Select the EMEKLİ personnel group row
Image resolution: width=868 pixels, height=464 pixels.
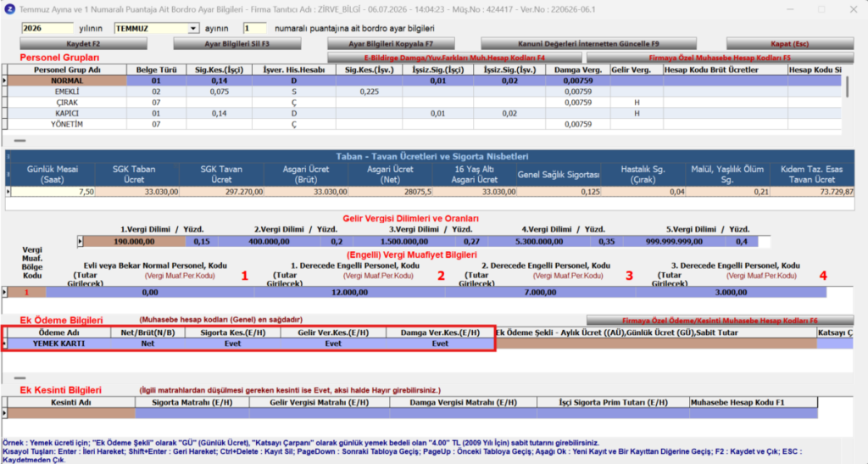click(425, 92)
